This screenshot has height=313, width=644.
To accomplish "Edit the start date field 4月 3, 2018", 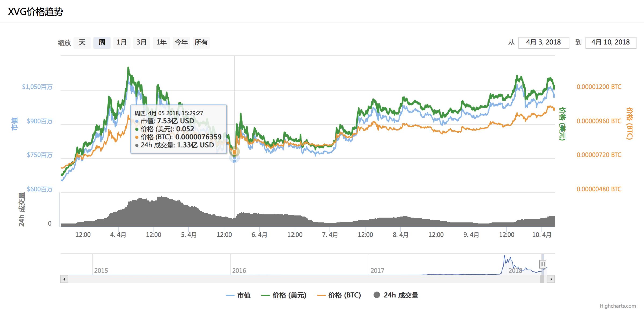I will click(x=544, y=43).
